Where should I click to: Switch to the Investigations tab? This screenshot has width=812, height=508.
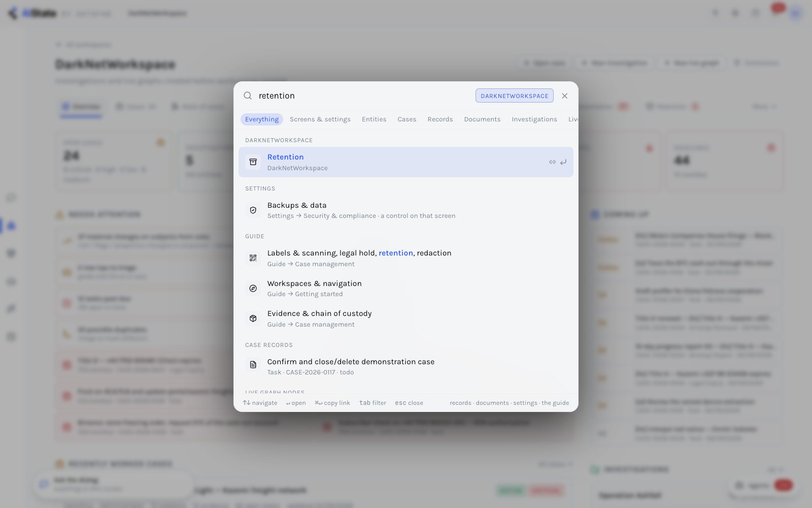click(x=534, y=119)
